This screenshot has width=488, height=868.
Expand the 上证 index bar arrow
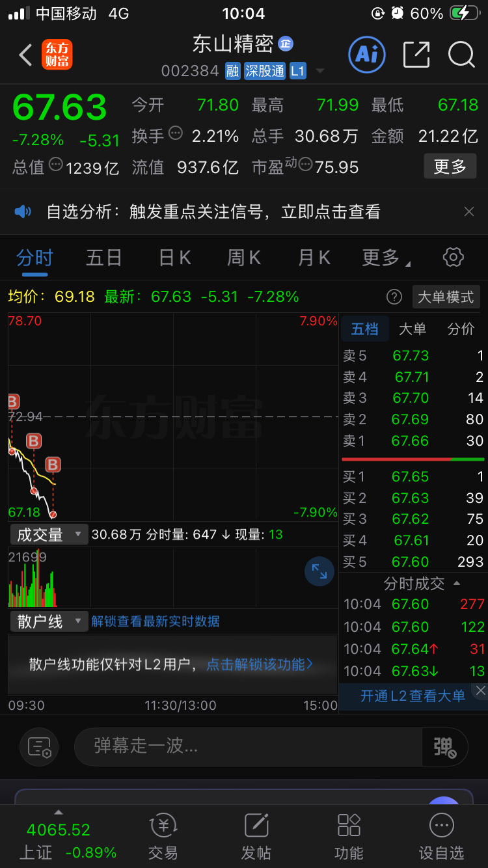click(x=59, y=812)
